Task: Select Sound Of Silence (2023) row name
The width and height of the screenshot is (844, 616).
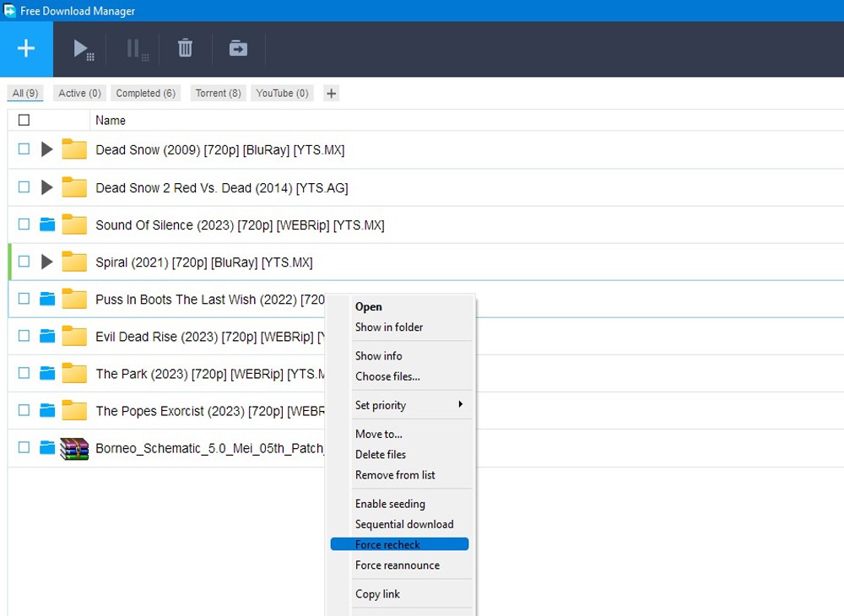Action: click(x=240, y=224)
